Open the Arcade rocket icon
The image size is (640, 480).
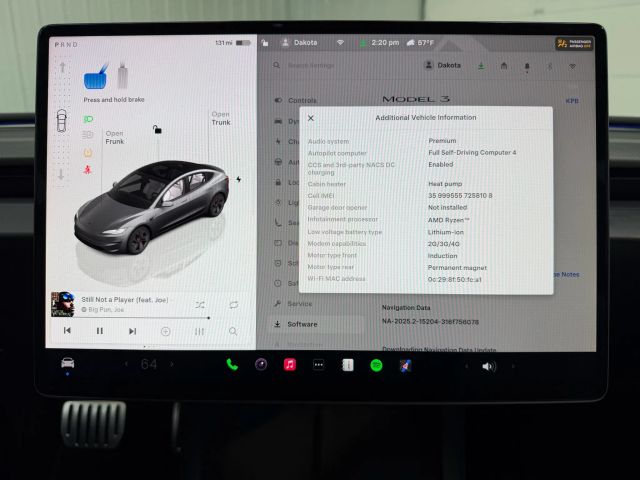(x=405, y=366)
